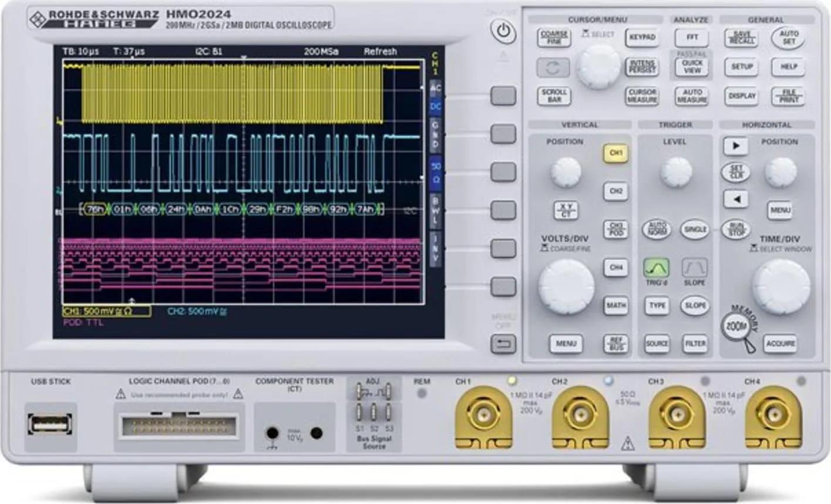Click the vertical POSITION knob

(566, 172)
